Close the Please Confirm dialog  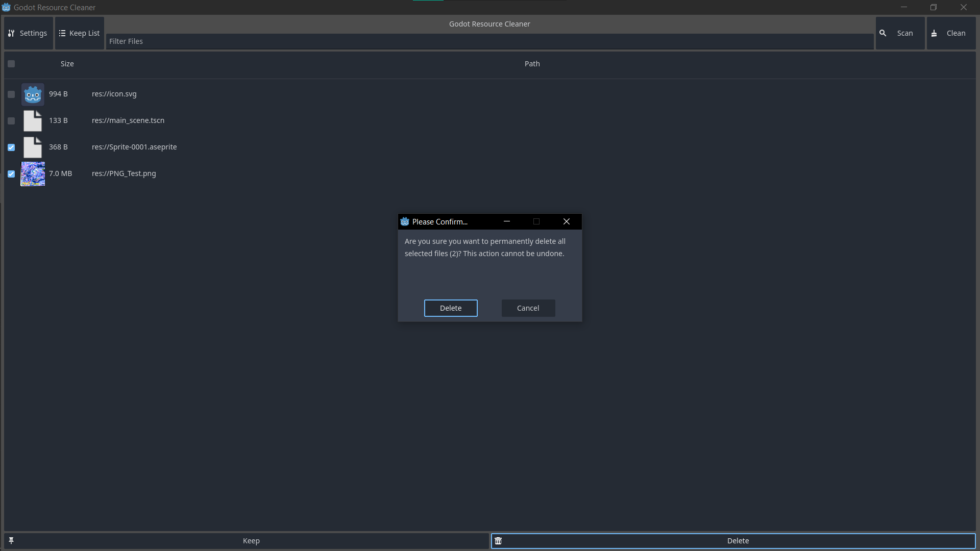[567, 221]
